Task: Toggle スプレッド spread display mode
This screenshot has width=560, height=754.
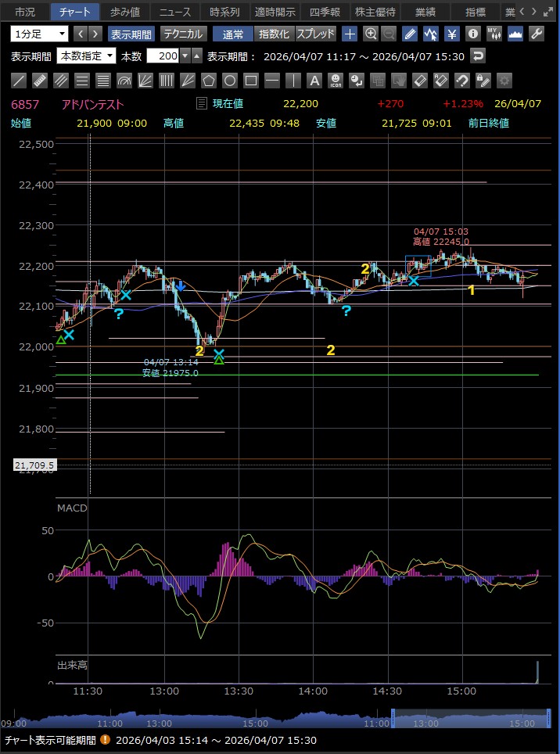Action: pyautogui.click(x=315, y=34)
